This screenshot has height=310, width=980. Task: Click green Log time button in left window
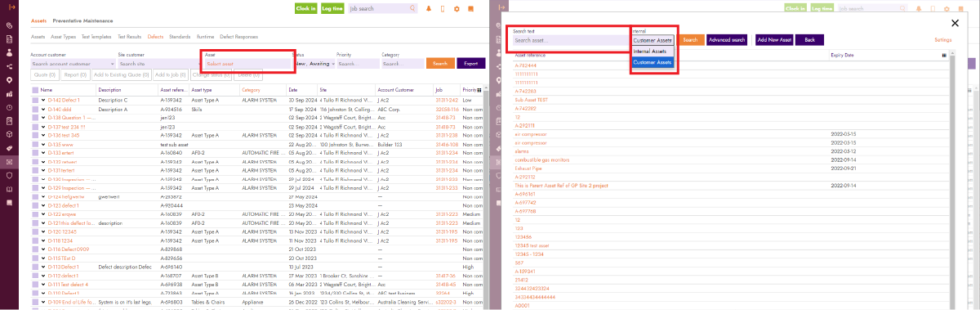[x=332, y=8]
